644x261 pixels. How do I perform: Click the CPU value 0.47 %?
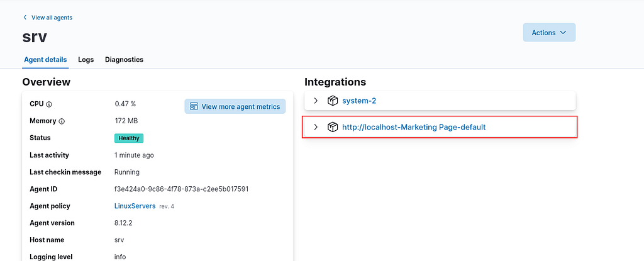125,104
